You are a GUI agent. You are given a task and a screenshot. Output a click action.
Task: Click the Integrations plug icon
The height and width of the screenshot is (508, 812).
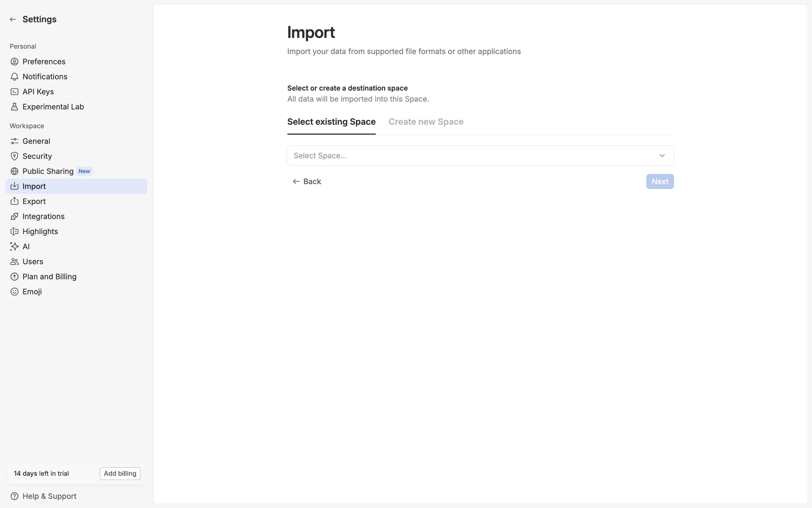click(14, 216)
